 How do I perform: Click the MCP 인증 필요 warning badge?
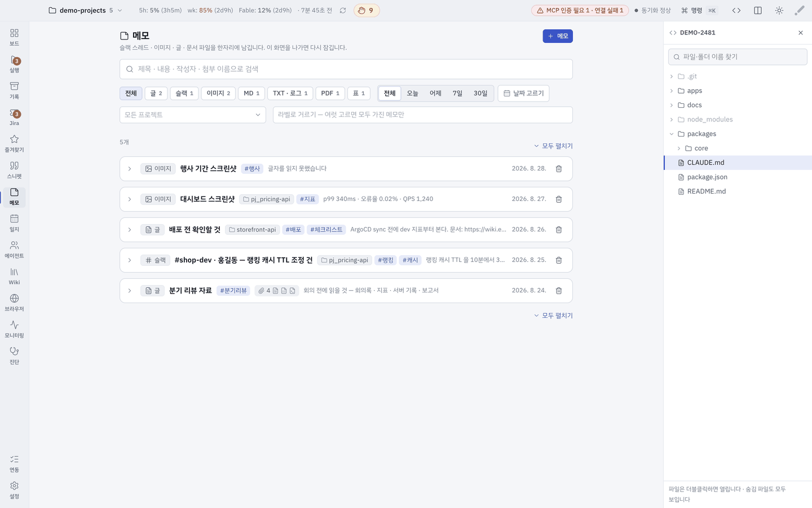[x=580, y=11]
